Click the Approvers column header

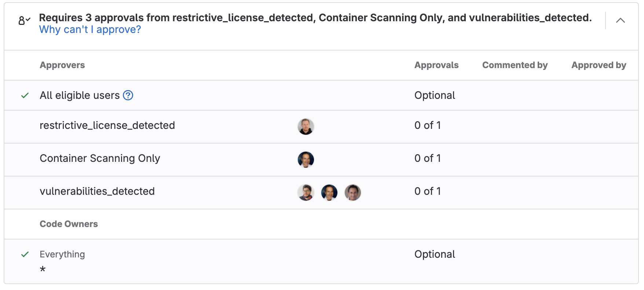point(62,65)
